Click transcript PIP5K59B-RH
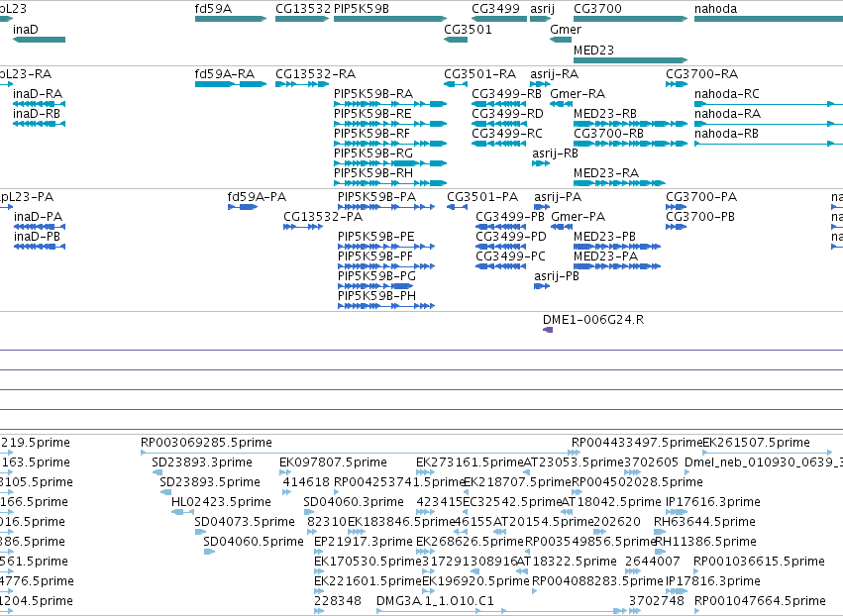843x616 pixels. tap(390, 183)
